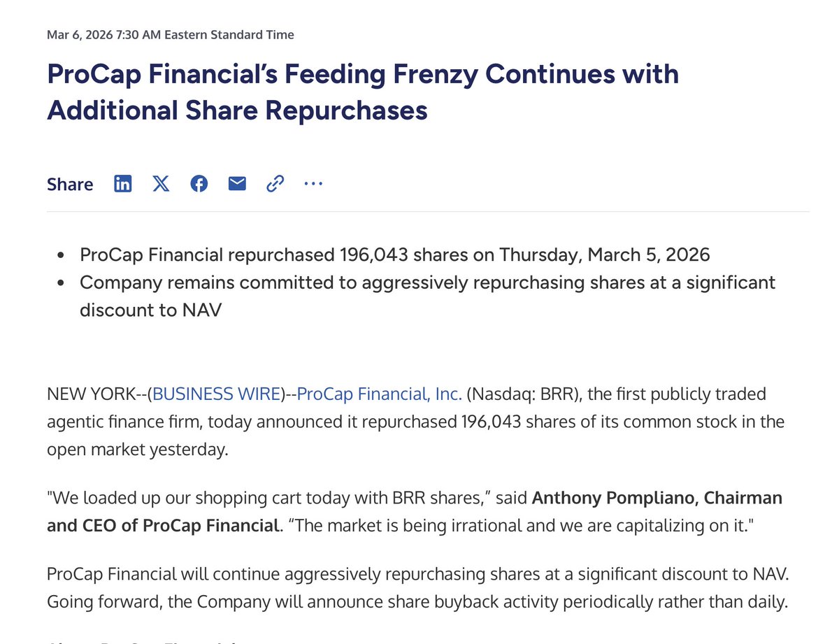Copy the article link with chain icon
This screenshot has width=839, height=644.
click(275, 184)
